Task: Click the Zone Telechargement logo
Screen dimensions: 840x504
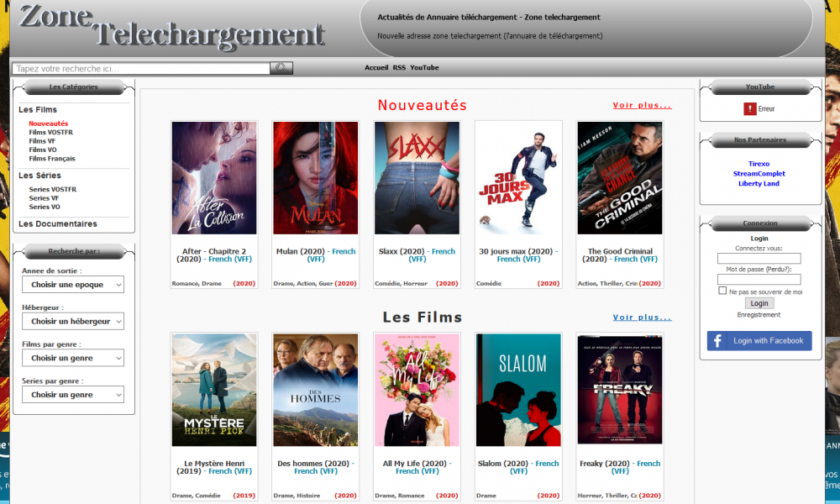Action: pos(172,27)
